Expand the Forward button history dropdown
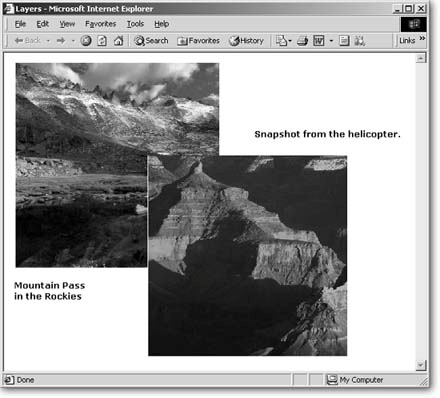440x398 pixels. 73,41
